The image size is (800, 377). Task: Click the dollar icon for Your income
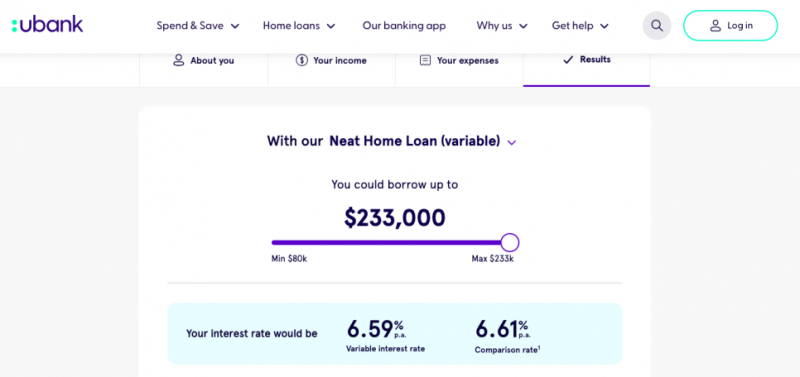302,60
